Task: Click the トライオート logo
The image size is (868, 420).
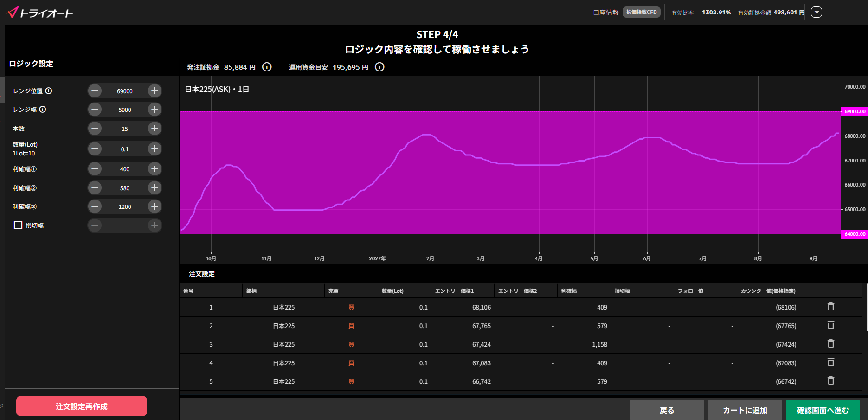Action: point(40,13)
